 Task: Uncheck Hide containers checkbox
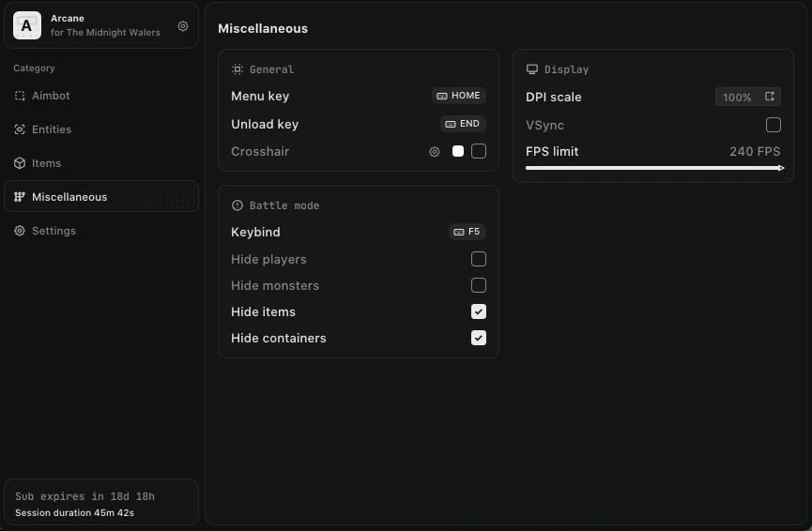click(479, 338)
